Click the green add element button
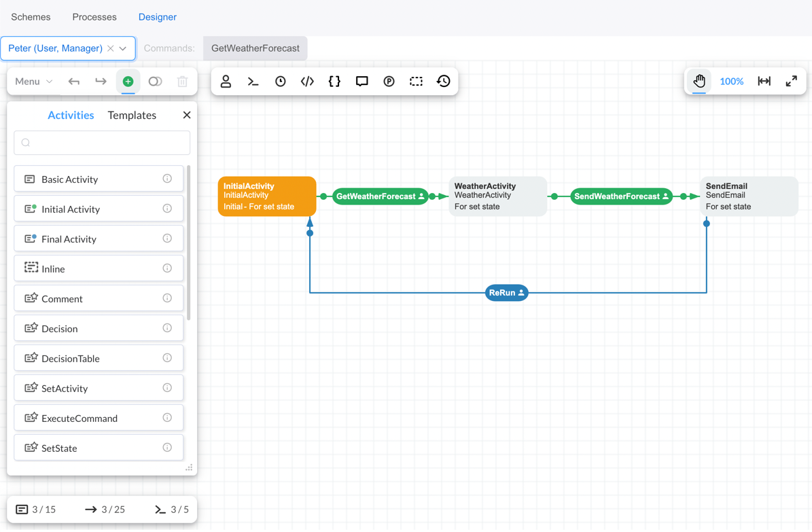Viewport: 812px width, 532px height. (128, 82)
